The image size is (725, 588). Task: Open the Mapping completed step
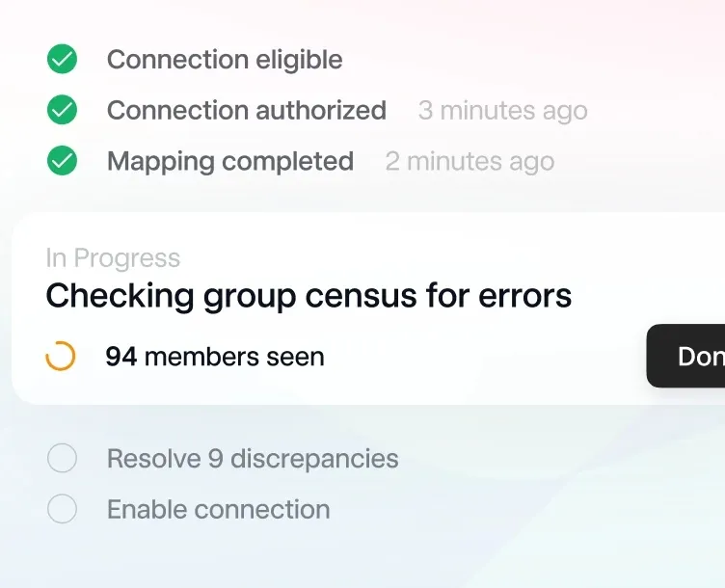click(229, 161)
